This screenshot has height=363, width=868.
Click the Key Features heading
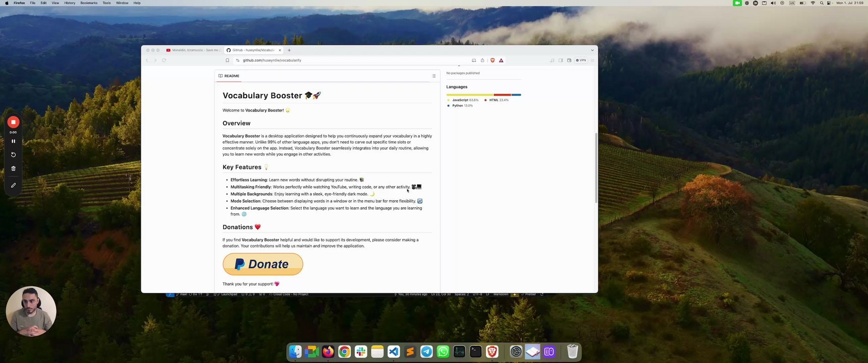246,167
